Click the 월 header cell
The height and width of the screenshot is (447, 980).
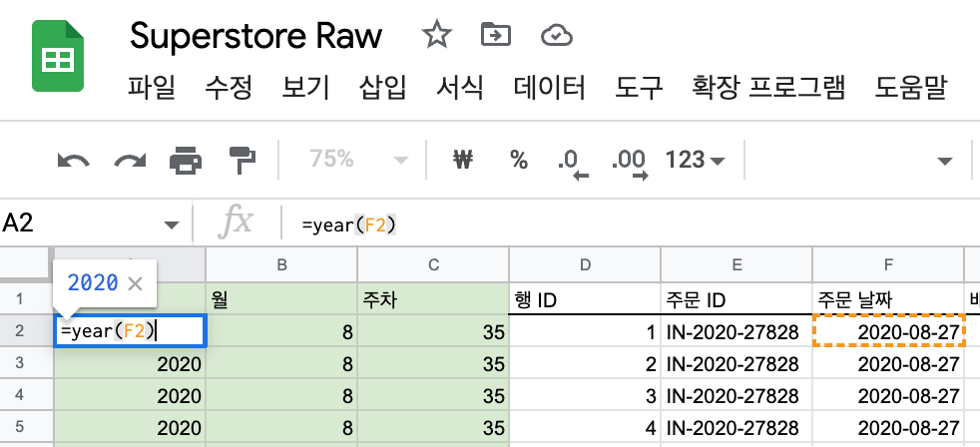[281, 299]
